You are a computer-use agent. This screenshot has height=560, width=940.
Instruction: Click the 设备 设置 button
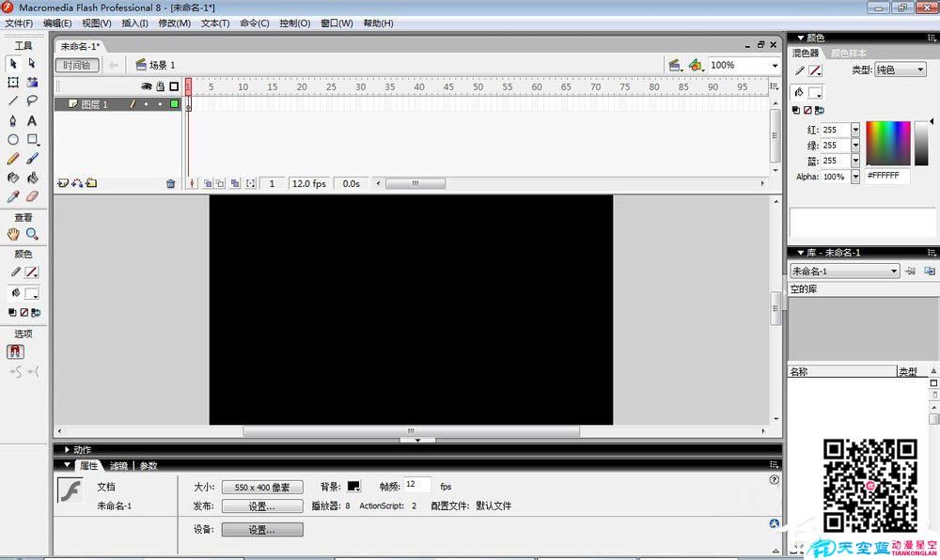(x=262, y=530)
